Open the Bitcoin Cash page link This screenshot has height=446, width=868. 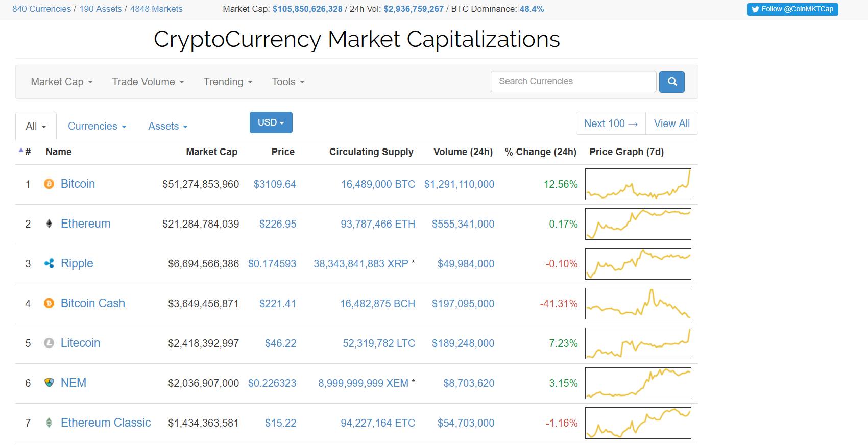click(93, 303)
